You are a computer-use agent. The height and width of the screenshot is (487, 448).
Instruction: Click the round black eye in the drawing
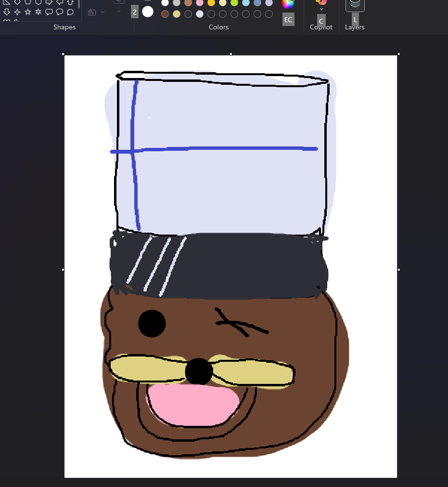click(152, 323)
